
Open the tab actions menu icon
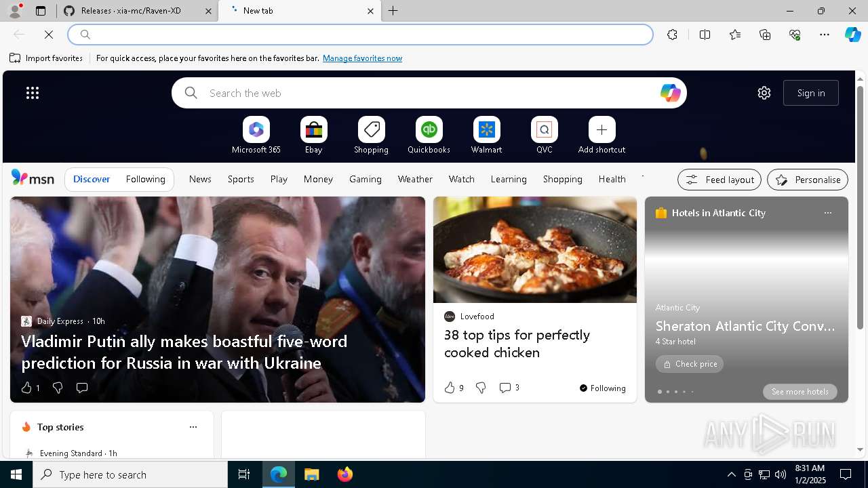41,11
